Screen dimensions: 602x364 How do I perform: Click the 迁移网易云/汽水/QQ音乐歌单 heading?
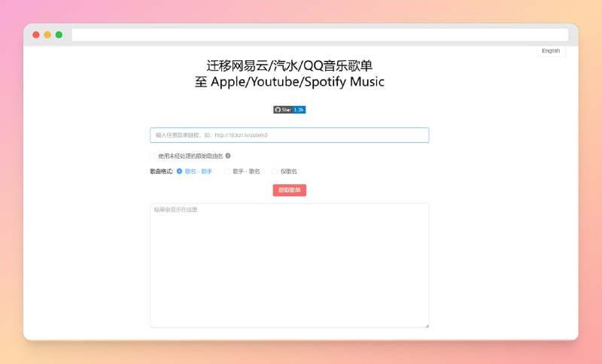(290, 65)
